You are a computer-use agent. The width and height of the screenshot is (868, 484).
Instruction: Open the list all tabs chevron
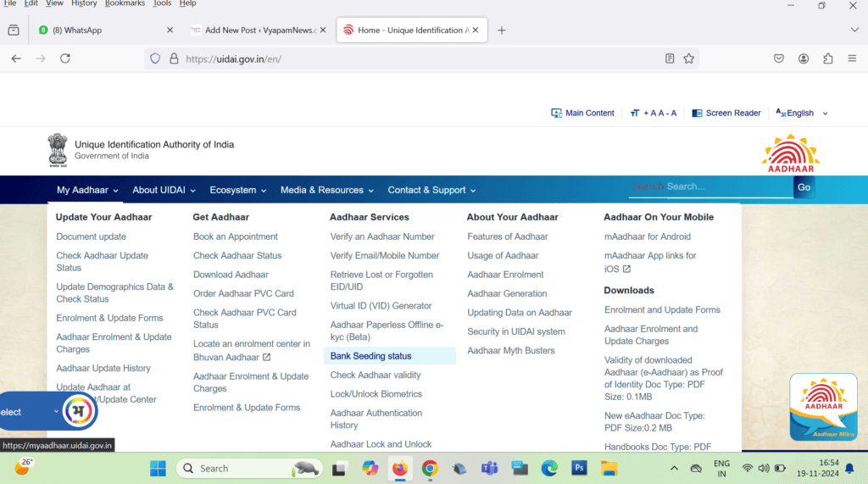854,30
